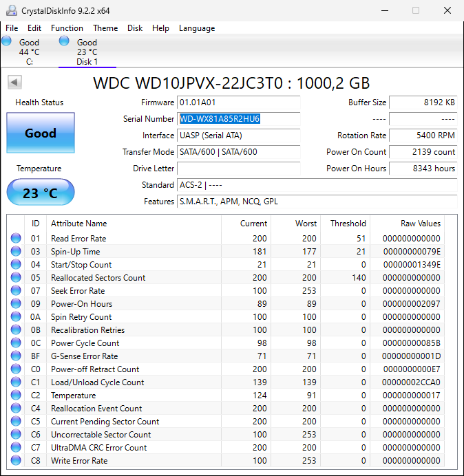The height and width of the screenshot is (476, 464).
Task: Click the G-Sense Error Rate attribute name
Action: (x=85, y=356)
